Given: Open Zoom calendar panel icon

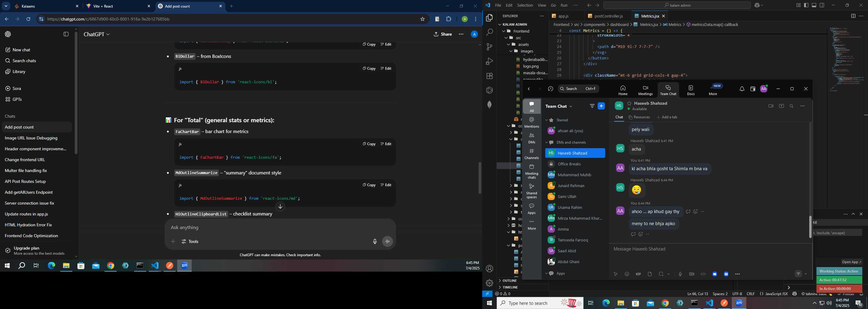Looking at the screenshot, I should pos(753,89).
